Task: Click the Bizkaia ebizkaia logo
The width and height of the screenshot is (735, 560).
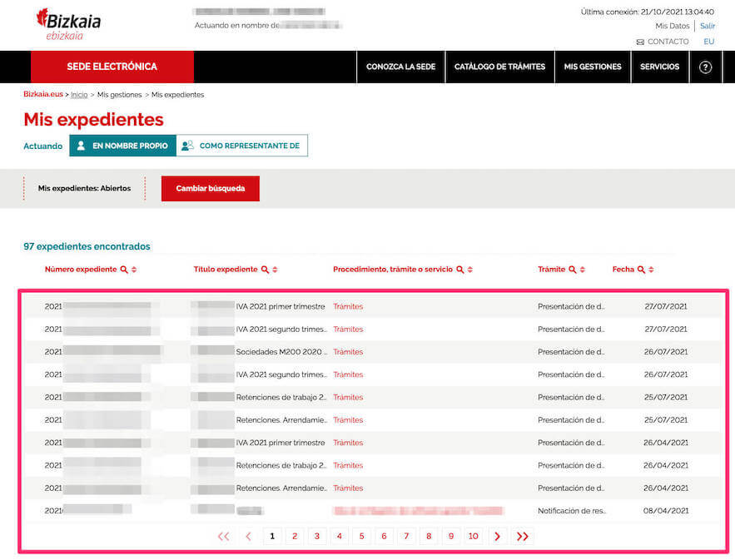Action: [69, 24]
